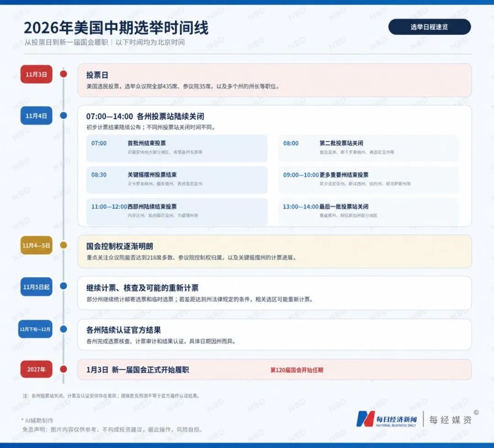Click the 免责声明 disclaimer line
This screenshot has width=494, height=448.
[113, 429]
